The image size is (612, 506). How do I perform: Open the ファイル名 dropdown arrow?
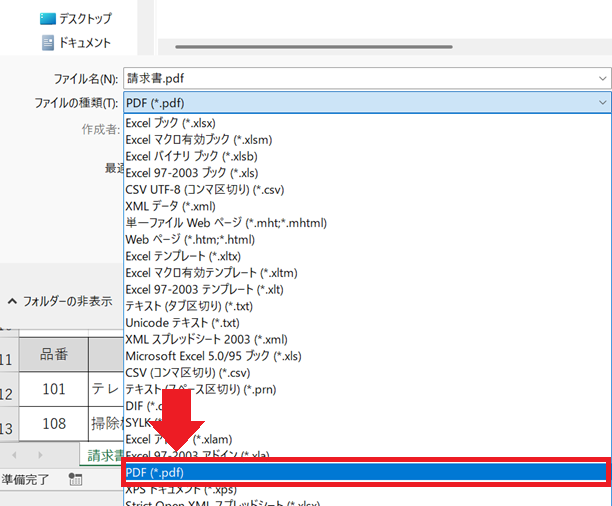[x=601, y=78]
